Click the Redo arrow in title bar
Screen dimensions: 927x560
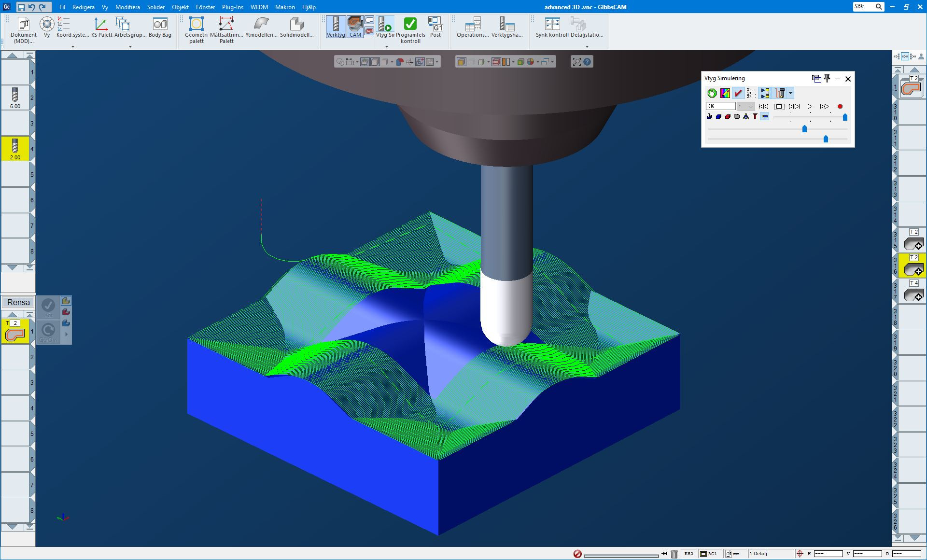pyautogui.click(x=42, y=7)
